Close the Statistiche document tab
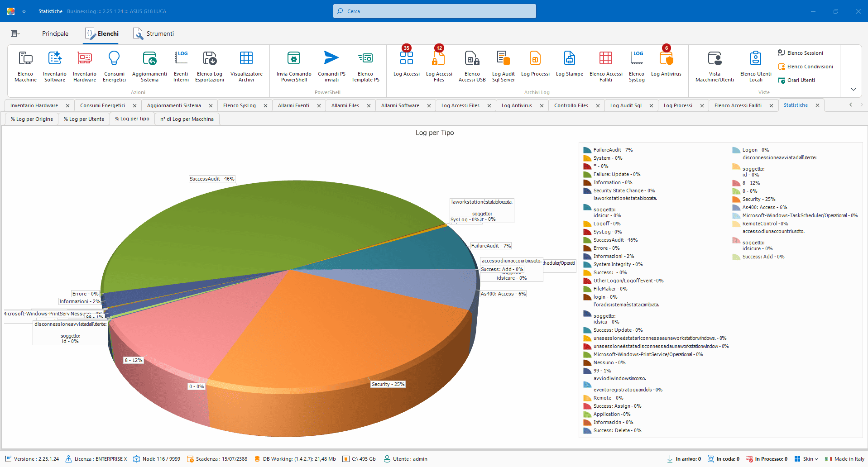This screenshot has height=467, width=868. [817, 105]
